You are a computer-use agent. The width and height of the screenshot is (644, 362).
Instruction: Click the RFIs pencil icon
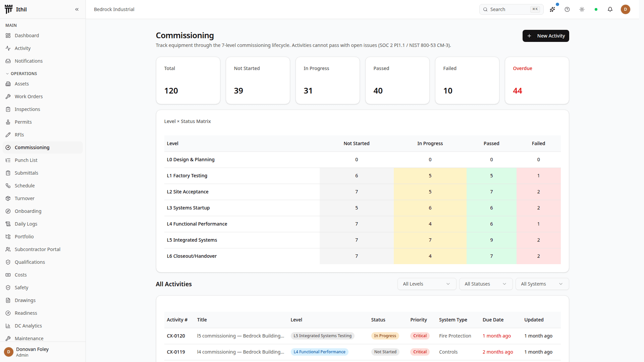coord(8,135)
